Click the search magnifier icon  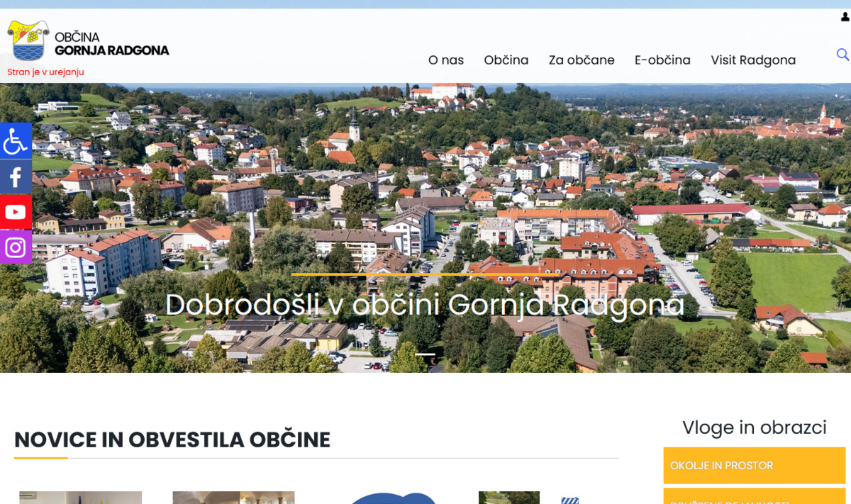pos(842,54)
